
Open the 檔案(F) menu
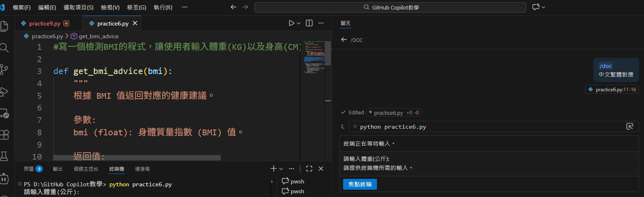(21, 7)
